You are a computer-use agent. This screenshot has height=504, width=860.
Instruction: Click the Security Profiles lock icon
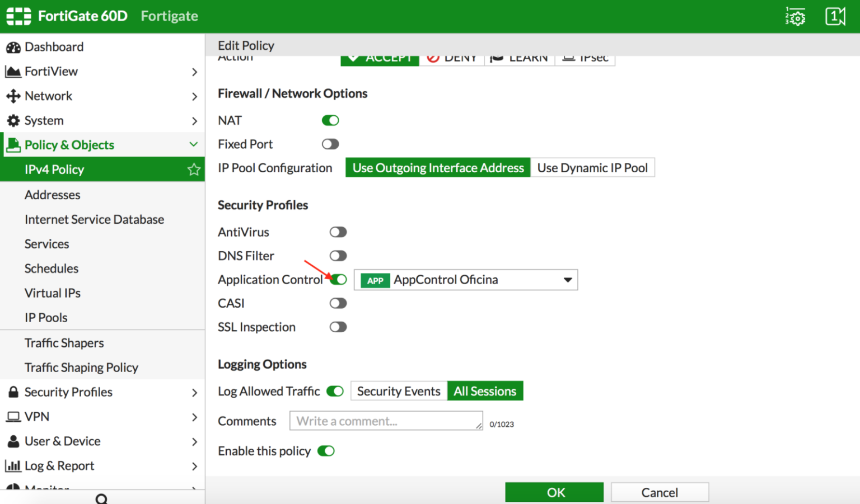click(13, 392)
